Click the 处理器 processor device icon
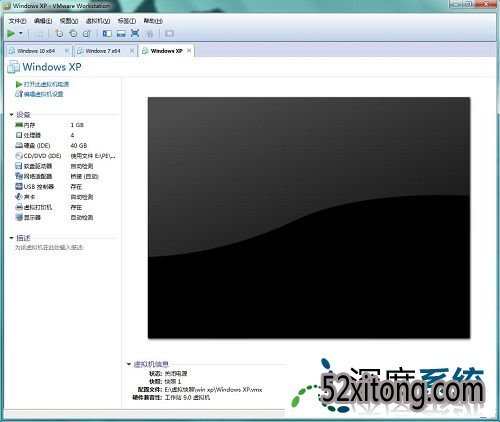500x422 pixels. point(19,135)
